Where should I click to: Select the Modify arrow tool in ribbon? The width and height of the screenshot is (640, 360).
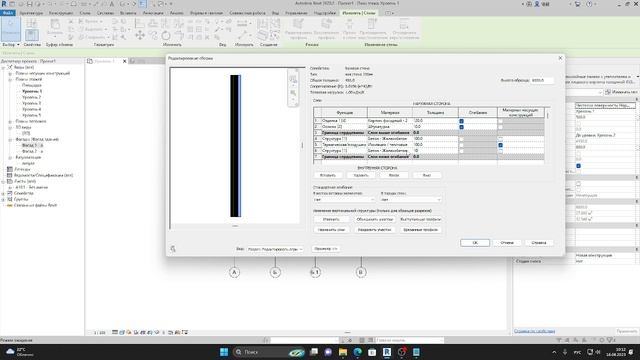(x=11, y=28)
